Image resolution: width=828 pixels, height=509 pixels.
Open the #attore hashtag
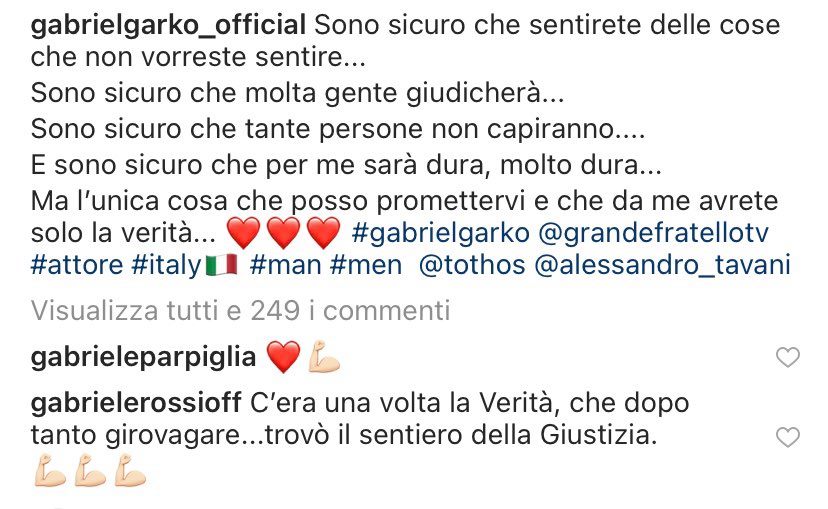77,265
